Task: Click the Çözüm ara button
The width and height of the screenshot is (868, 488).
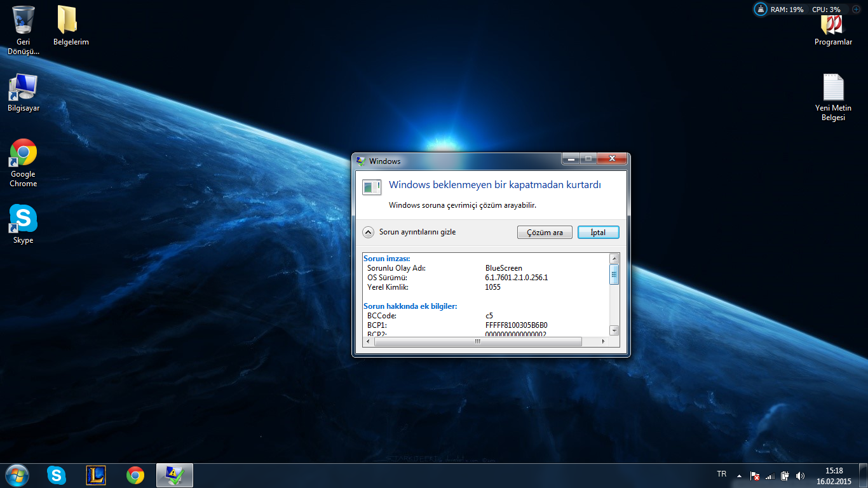Action: click(545, 233)
